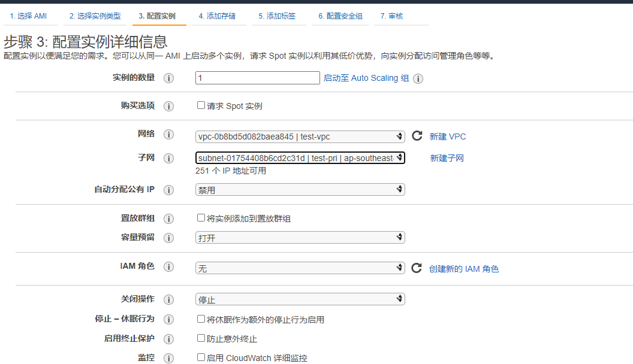Screen dimensions: 633x364
Task: Click 创建新的 IAM 角色 link
Action: click(x=464, y=269)
